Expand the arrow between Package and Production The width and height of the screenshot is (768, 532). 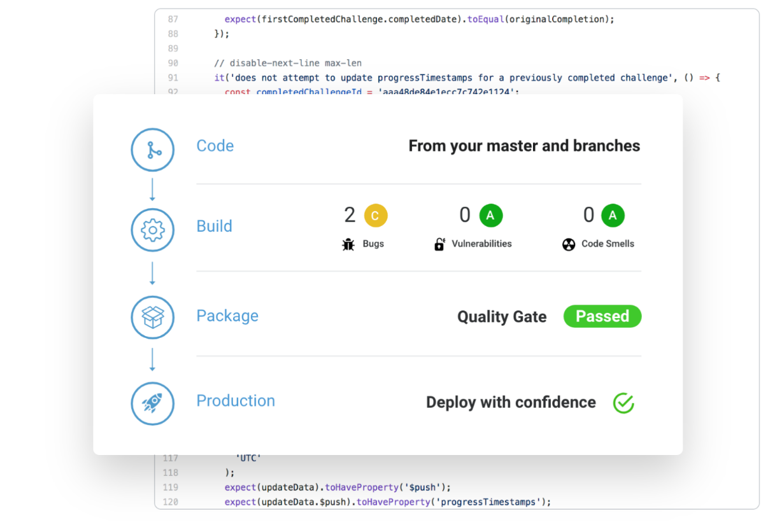(152, 361)
